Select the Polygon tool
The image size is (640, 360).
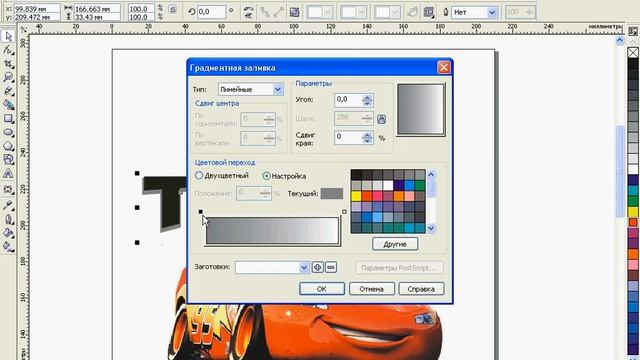[8, 146]
